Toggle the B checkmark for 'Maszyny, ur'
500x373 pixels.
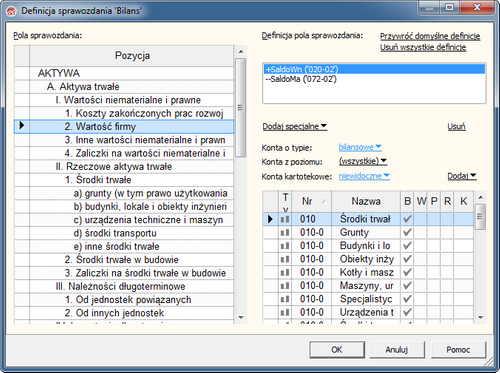click(407, 286)
